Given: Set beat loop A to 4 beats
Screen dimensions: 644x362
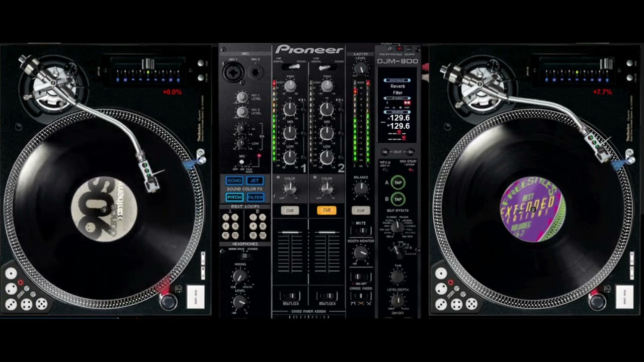Looking at the screenshot, I should tap(226, 226).
